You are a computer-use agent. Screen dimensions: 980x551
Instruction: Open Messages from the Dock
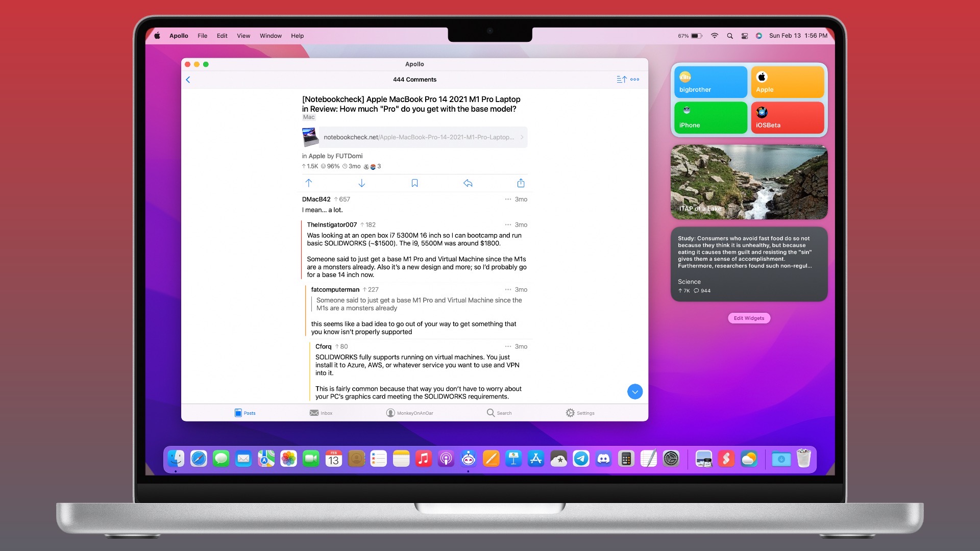221,459
